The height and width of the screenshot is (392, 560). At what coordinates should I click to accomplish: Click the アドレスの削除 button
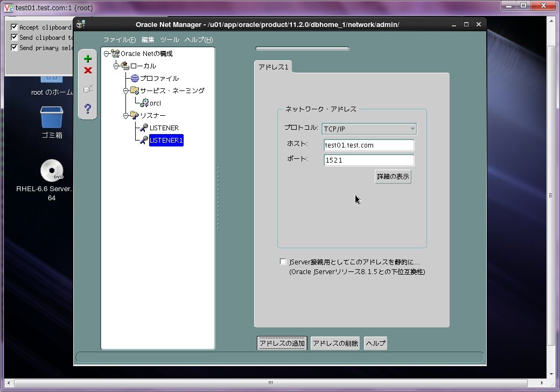tap(335, 344)
